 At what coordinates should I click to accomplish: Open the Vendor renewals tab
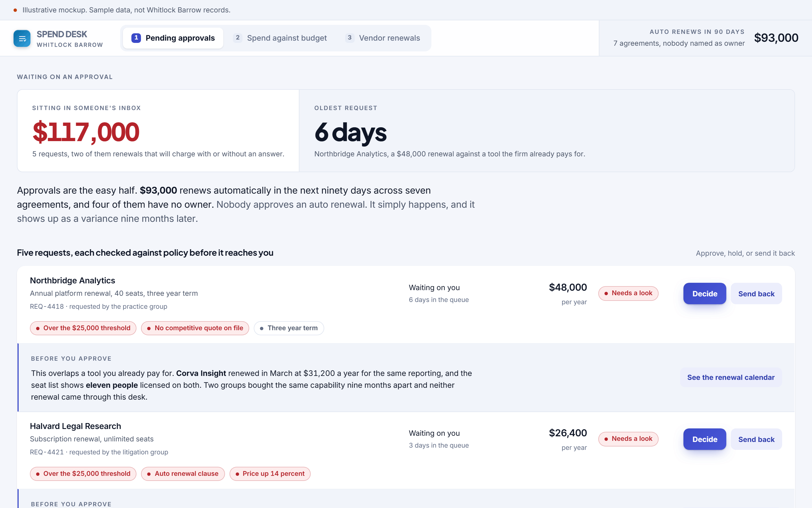pos(383,38)
